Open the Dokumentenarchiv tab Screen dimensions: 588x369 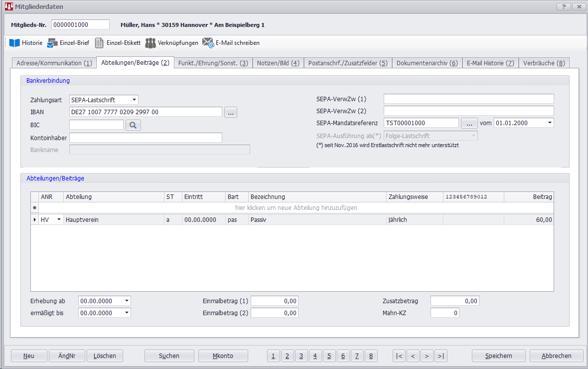tap(427, 63)
